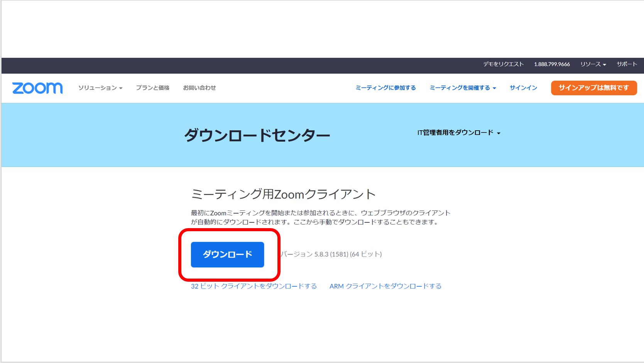
Task: Open the サポート link
Action: [x=626, y=64]
